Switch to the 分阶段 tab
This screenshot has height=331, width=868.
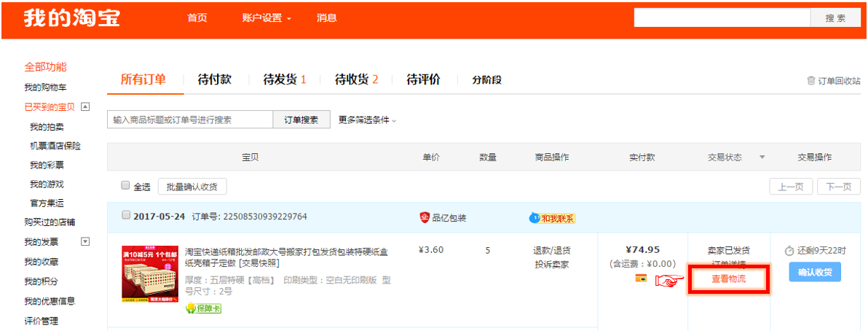point(486,80)
